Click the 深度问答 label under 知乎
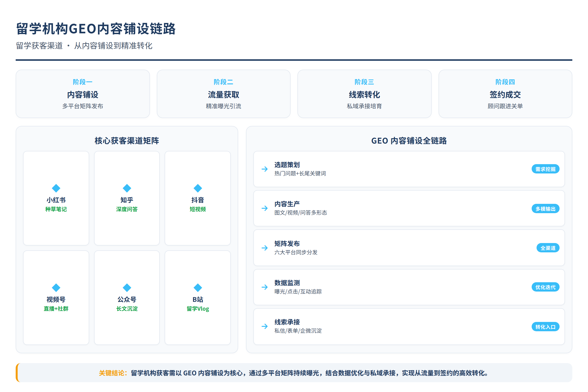Image resolution: width=588 pixels, height=392 pixels. [x=127, y=209]
